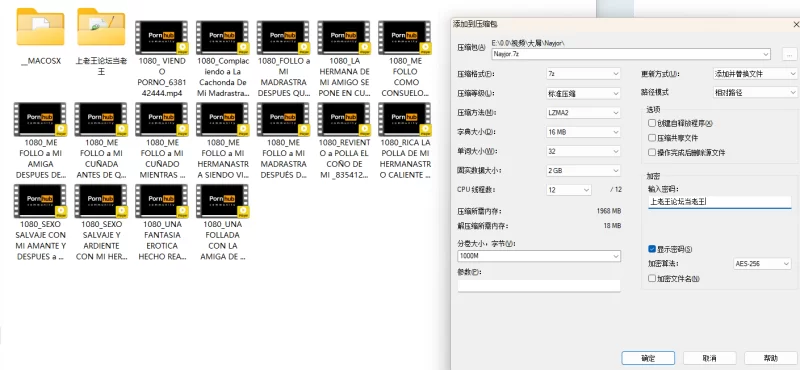Enable the 创建自释放程序 checkbox
Viewport: 800px width, 370px height.
(x=652, y=123)
